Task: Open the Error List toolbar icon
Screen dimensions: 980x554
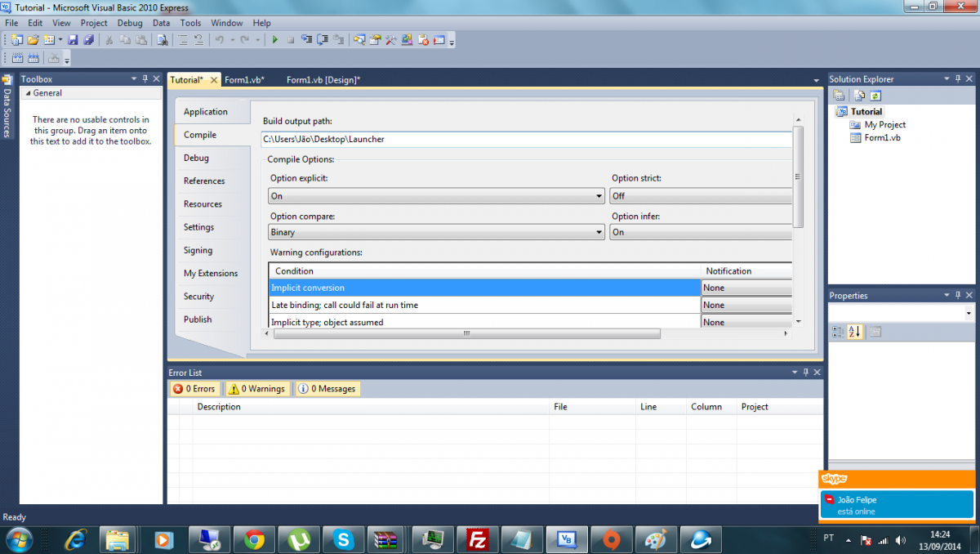Action: (423, 39)
